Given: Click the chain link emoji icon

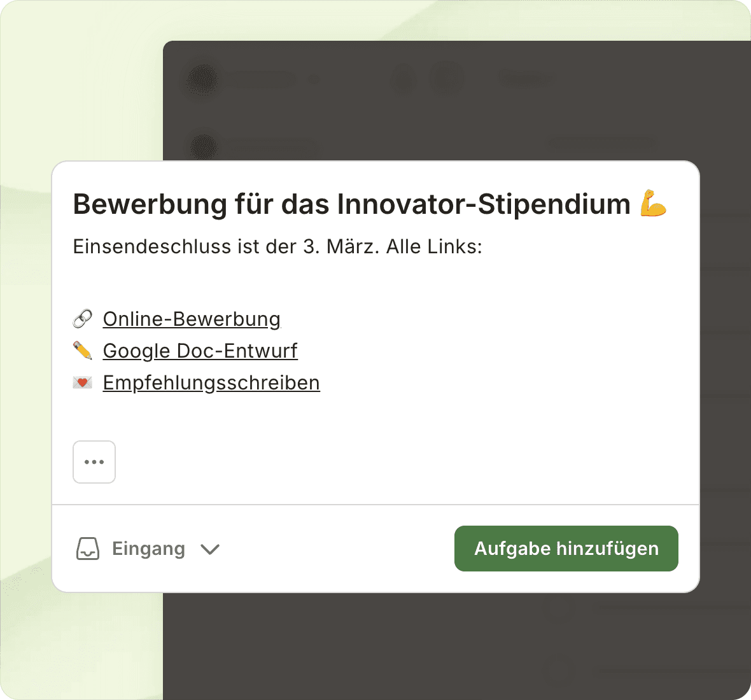Looking at the screenshot, I should click(x=83, y=319).
